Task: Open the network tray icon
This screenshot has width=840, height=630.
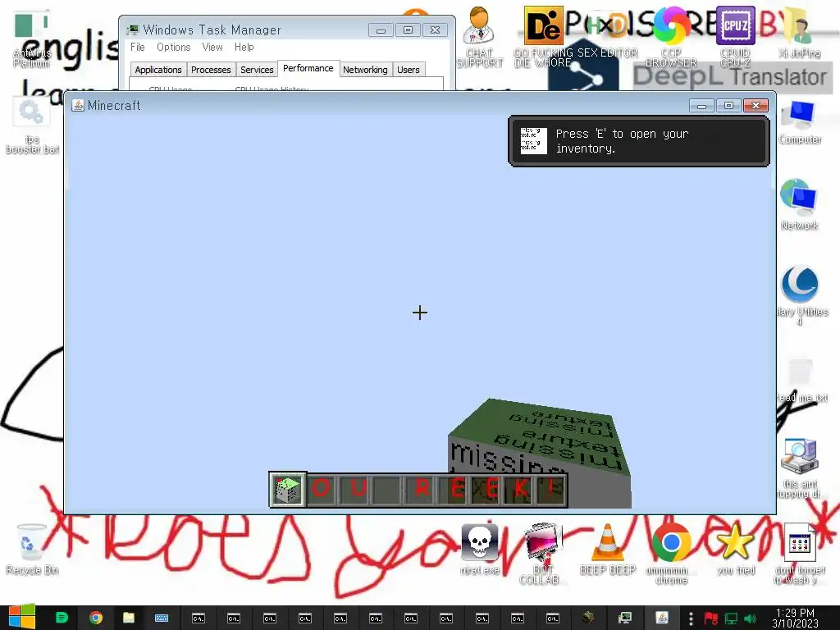Action: point(731,619)
